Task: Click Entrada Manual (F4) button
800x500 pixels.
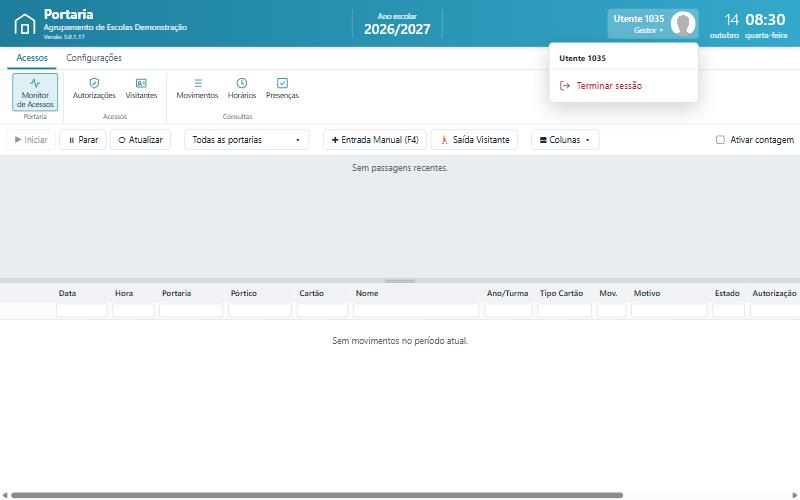Action: (x=375, y=140)
